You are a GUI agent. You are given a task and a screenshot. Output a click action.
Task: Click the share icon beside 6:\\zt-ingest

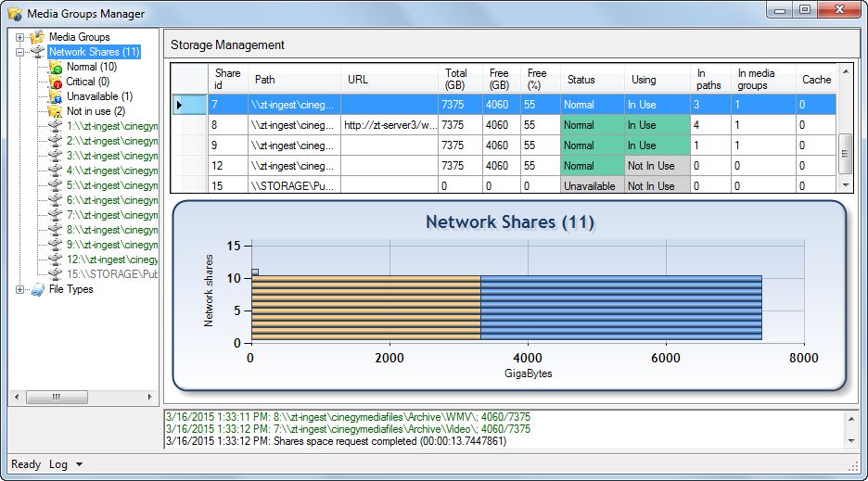click(56, 200)
